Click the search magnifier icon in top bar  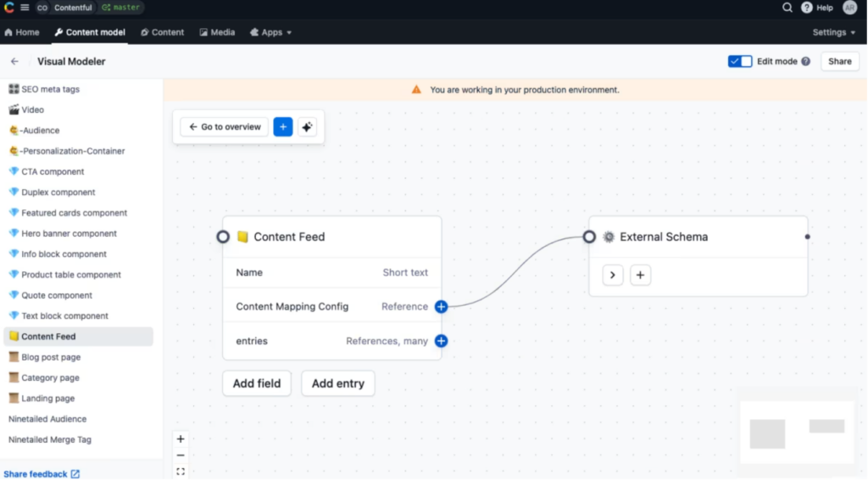click(787, 8)
